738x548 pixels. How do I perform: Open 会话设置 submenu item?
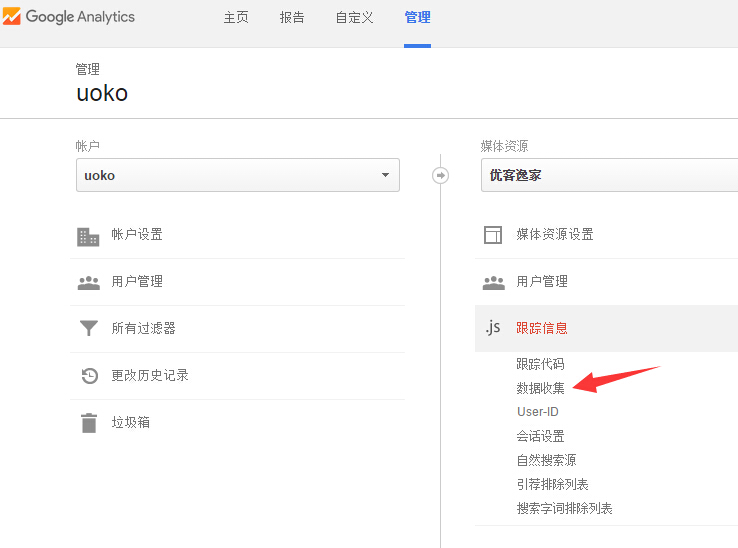click(540, 436)
